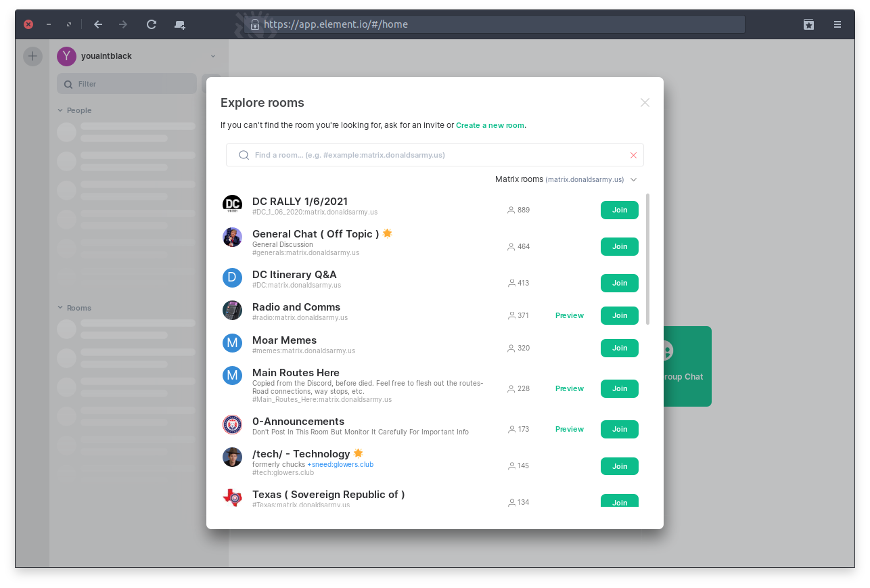The height and width of the screenshot is (588, 870).
Task: Click the Find a room search field
Action: pos(433,155)
